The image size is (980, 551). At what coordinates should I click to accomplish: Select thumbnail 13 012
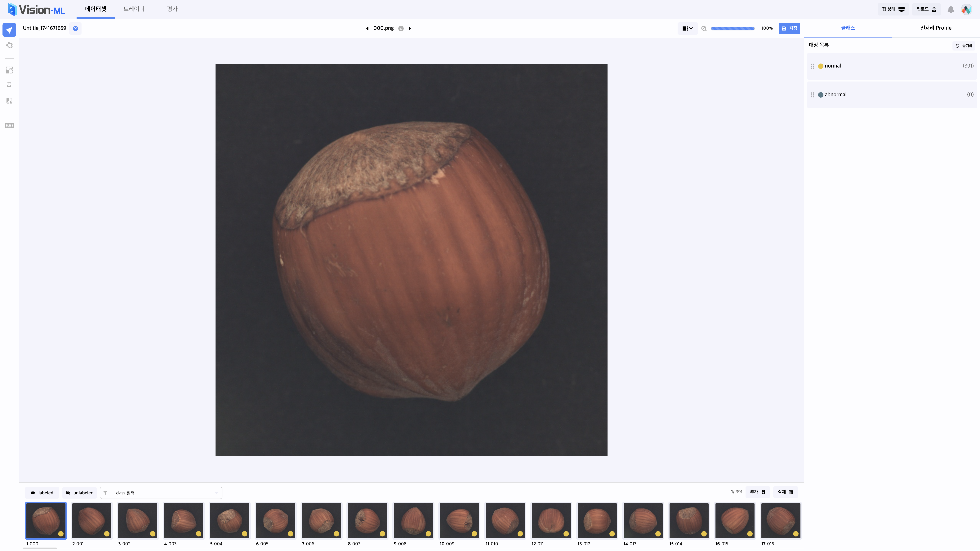tap(597, 521)
